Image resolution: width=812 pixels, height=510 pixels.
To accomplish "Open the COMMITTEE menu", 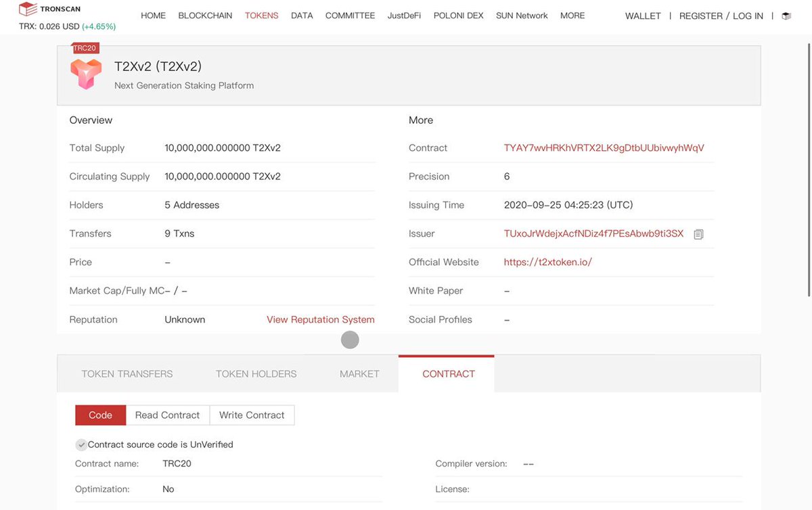I will click(x=350, y=16).
